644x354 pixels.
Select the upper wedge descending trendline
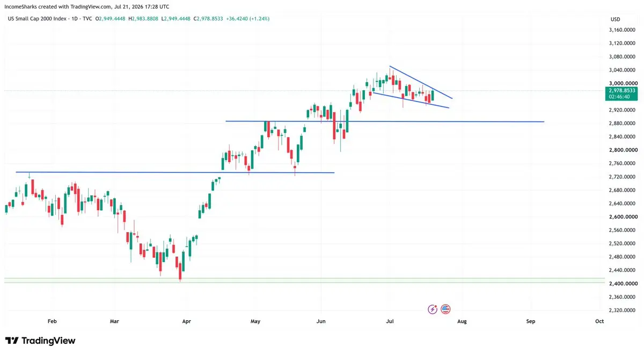click(x=421, y=83)
